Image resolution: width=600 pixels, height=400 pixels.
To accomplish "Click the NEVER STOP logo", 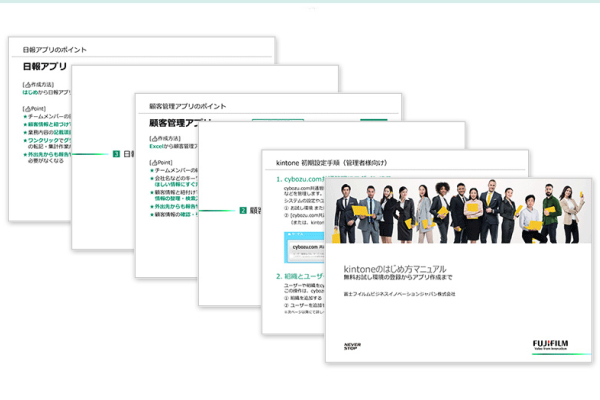I will tap(352, 346).
